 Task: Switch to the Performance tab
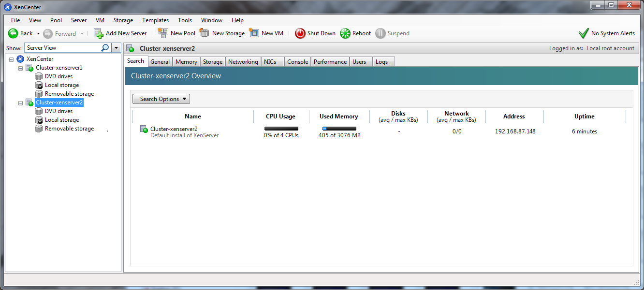[330, 62]
